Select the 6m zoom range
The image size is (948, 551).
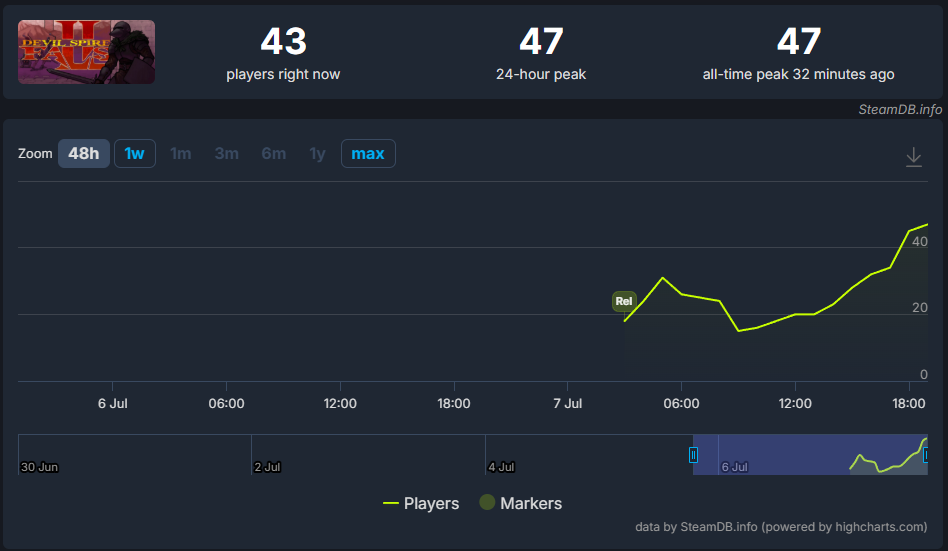(x=273, y=154)
